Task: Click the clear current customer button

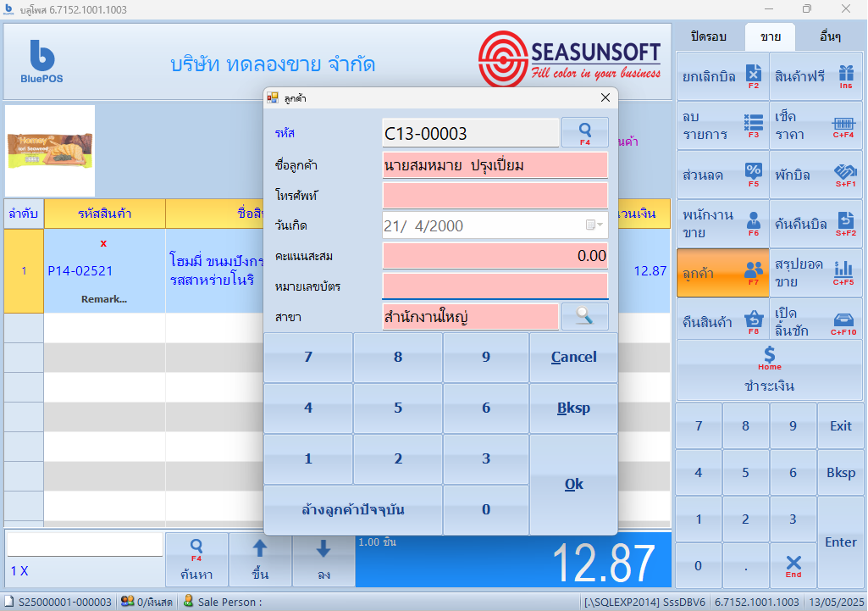Action: pos(353,510)
